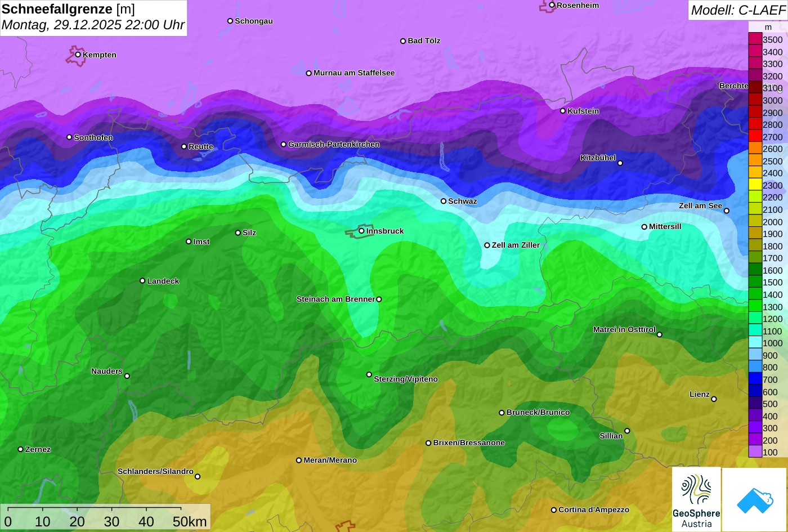This screenshot has height=532, width=788.
Task: Click the 3500 m legend color swatch
Action: point(755,39)
